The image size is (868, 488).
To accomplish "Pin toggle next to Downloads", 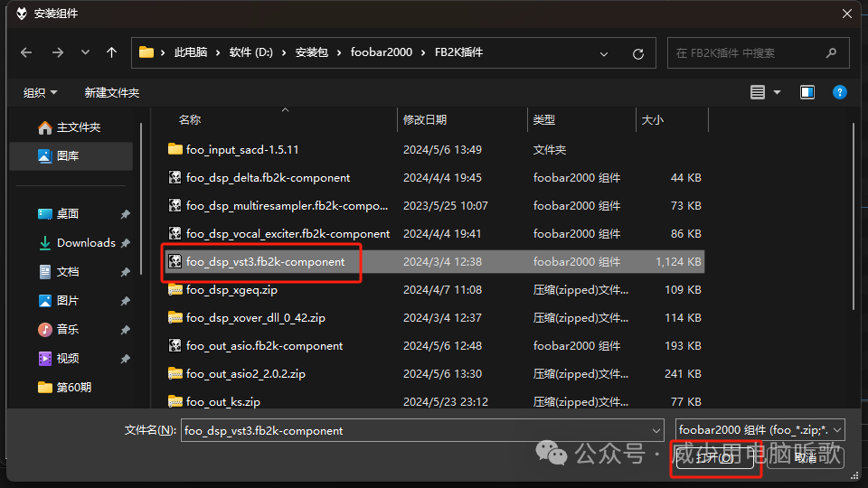I will 125,243.
